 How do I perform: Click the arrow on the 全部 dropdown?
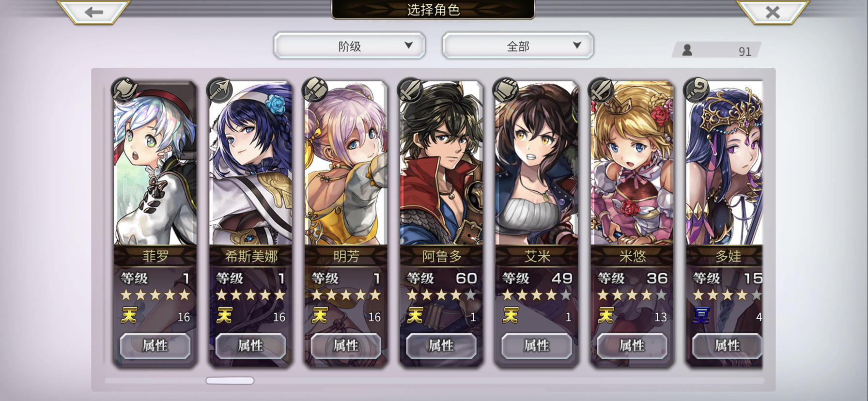[x=577, y=45]
